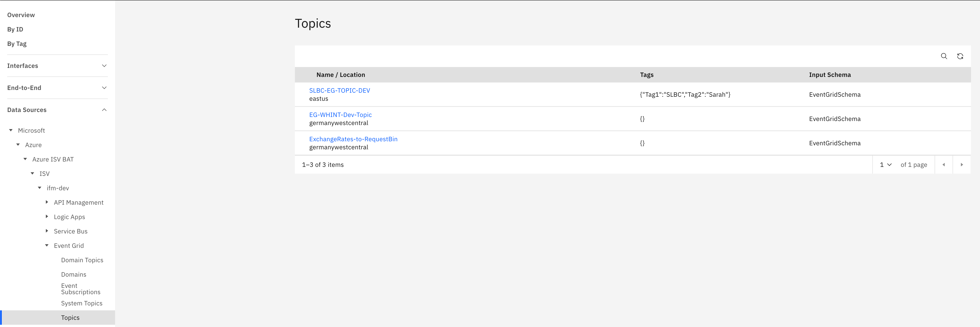Go to next page with right arrow

(961, 165)
